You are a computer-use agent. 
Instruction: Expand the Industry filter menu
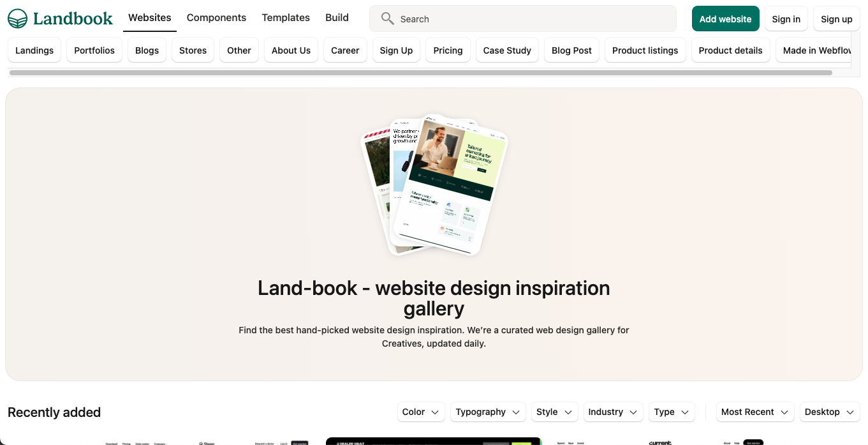[613, 412]
